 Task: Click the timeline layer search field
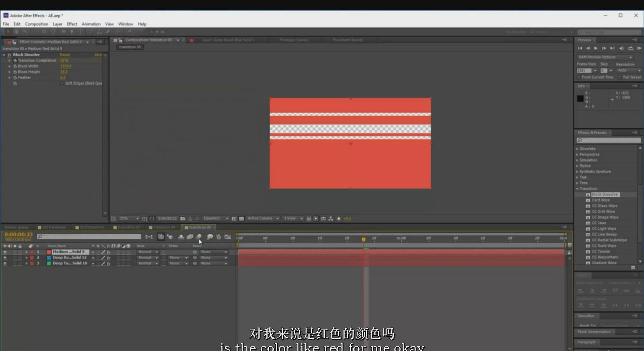point(89,237)
